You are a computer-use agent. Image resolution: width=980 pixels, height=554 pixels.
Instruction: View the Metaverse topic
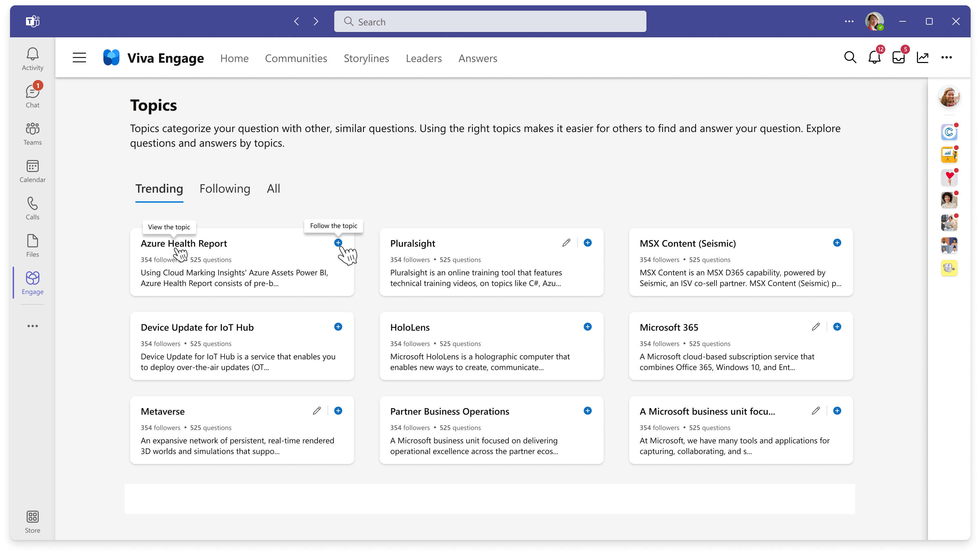coord(162,411)
